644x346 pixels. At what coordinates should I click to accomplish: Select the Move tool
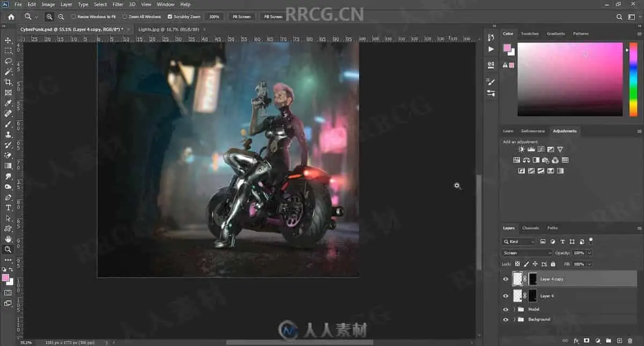coord(8,40)
